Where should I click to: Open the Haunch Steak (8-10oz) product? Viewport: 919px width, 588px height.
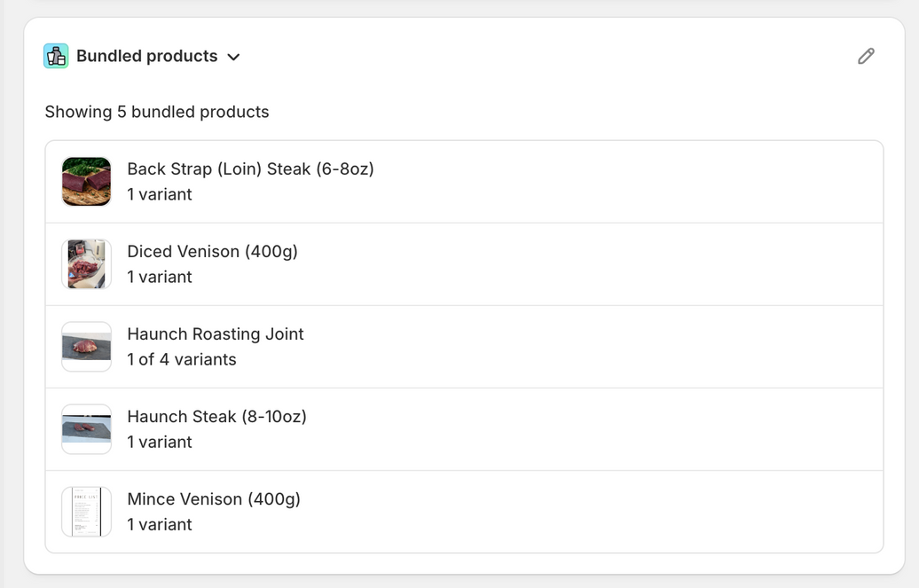(x=216, y=416)
